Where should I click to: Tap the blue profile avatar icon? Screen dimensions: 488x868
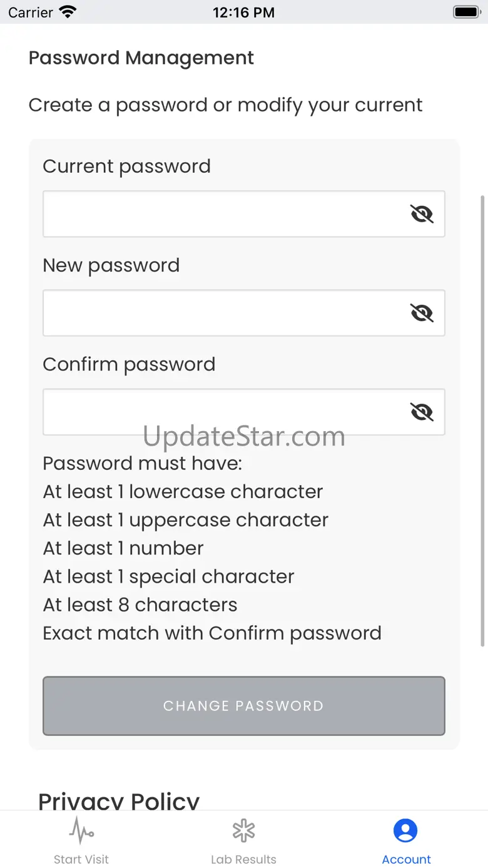[405, 830]
